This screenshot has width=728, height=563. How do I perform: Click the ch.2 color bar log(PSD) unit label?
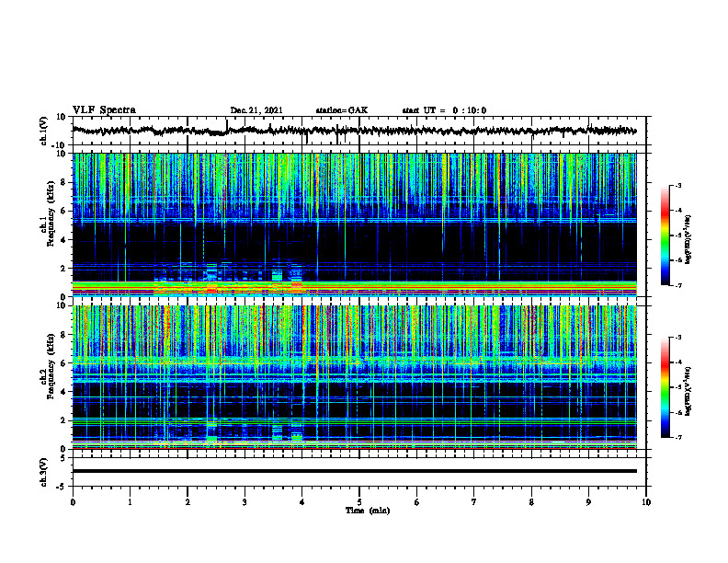click(x=688, y=392)
